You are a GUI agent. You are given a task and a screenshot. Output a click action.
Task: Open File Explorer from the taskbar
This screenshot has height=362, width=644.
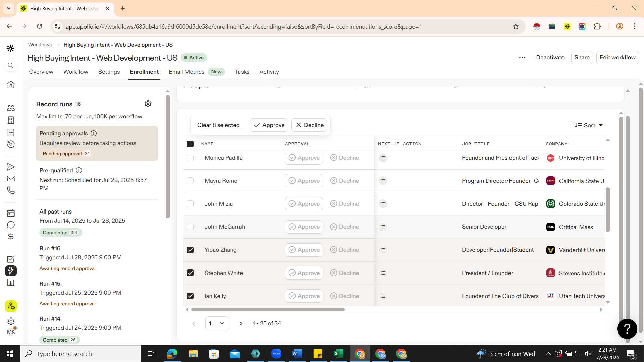[x=193, y=354]
